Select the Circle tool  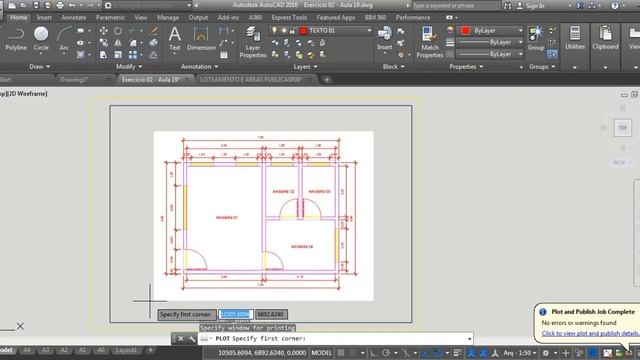pos(41,39)
